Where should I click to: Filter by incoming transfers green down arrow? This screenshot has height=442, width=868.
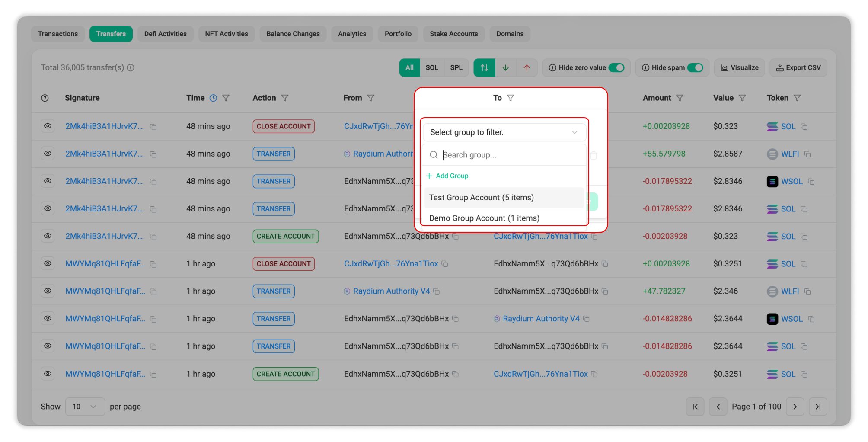tap(505, 68)
